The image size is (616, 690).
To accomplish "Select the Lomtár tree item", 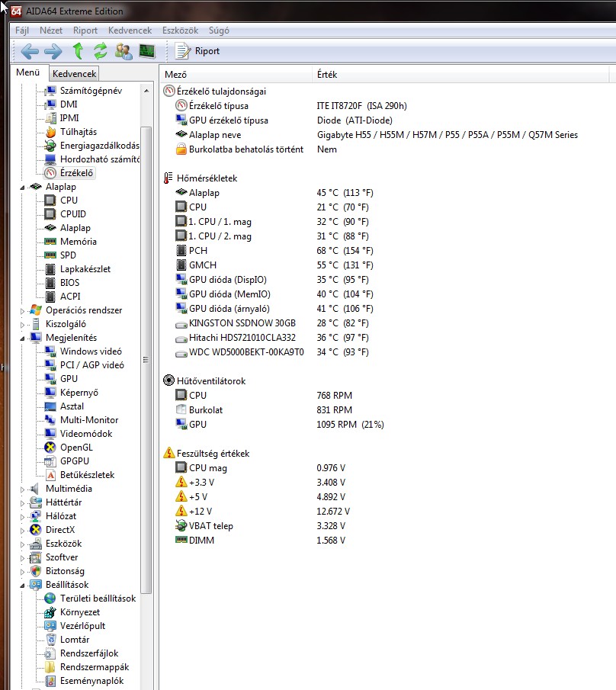I will (x=75, y=640).
